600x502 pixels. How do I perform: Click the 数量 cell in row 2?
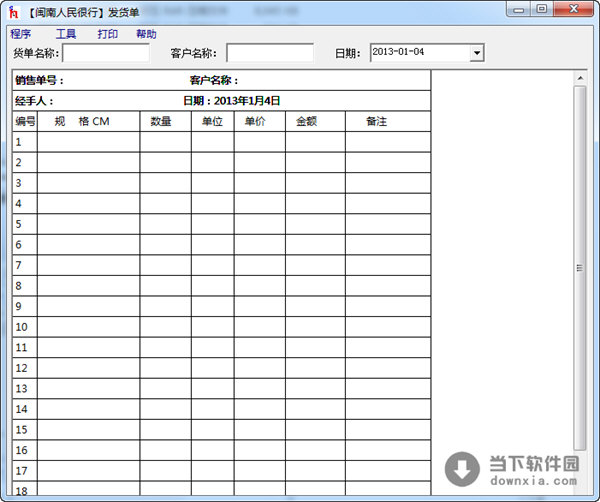166,162
